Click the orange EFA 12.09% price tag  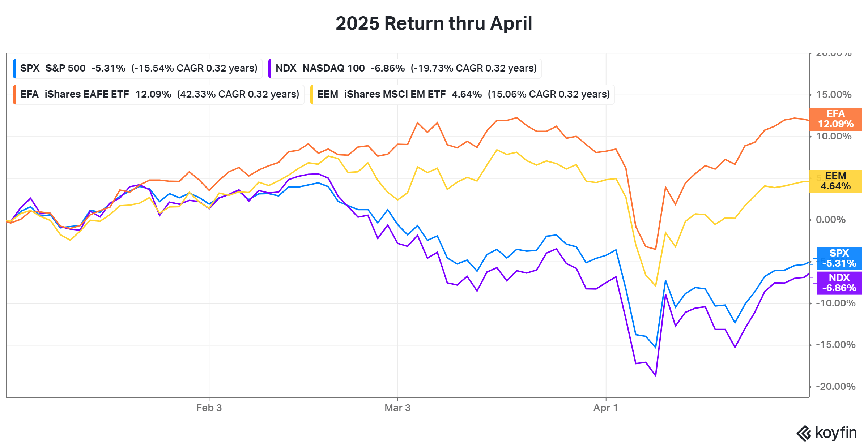[x=835, y=119]
